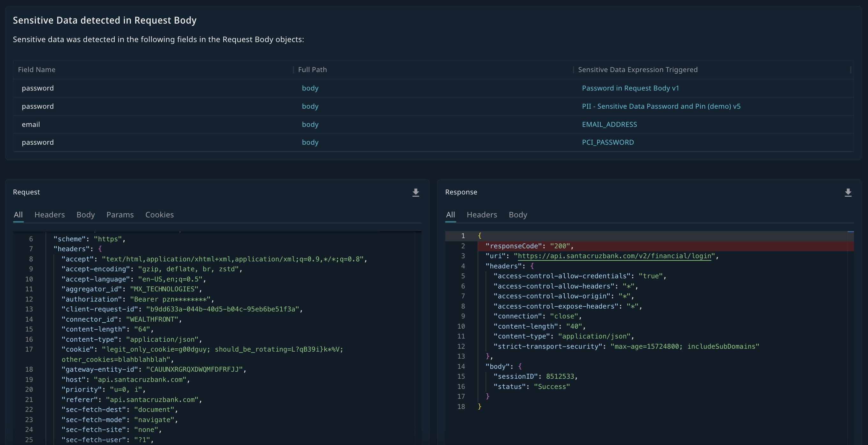Switch to Request Headers tab
This screenshot has width=868, height=445.
[x=49, y=215]
